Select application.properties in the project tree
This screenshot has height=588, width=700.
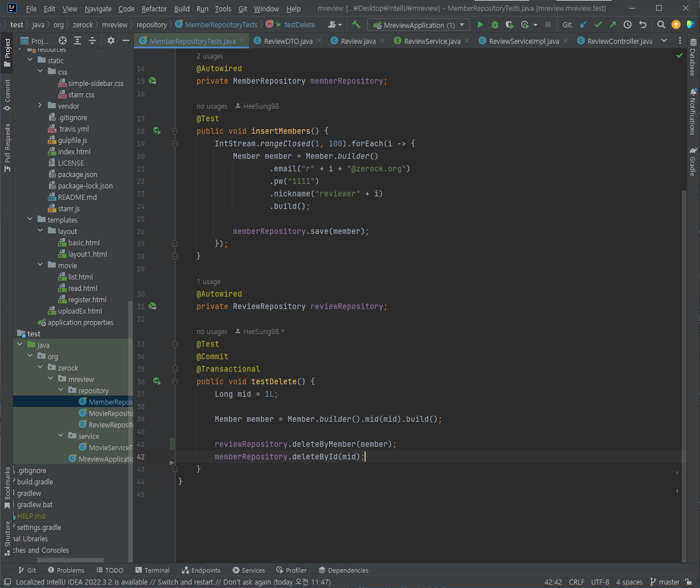pos(80,322)
